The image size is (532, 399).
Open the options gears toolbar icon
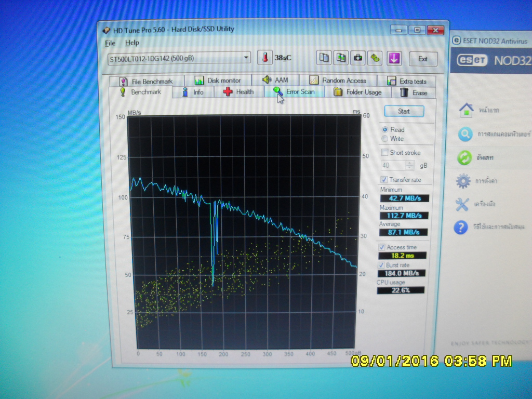[x=375, y=58]
